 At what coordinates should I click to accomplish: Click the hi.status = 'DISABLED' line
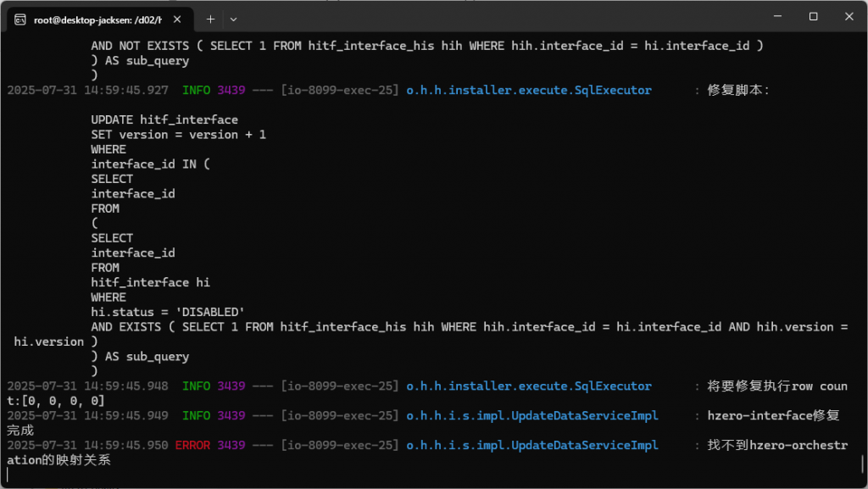tap(168, 312)
